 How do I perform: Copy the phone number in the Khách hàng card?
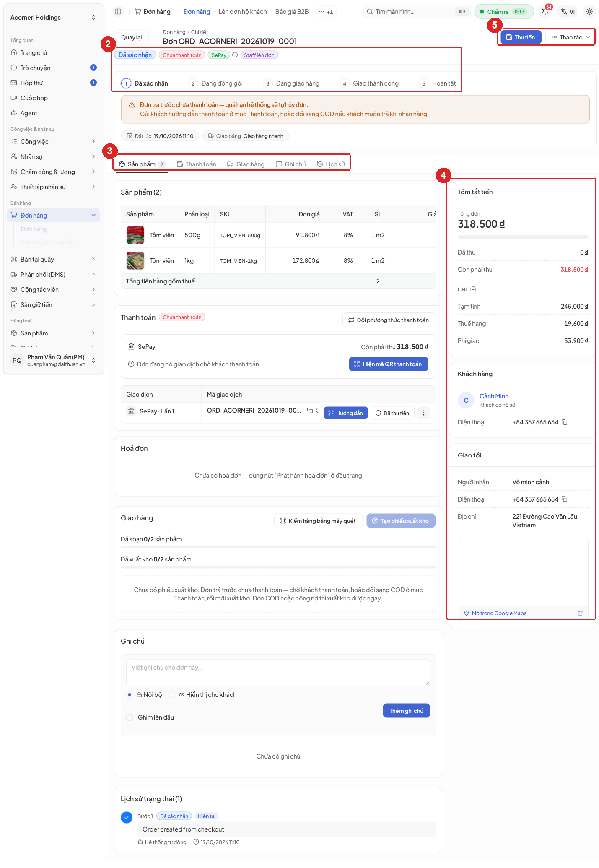pyautogui.click(x=565, y=422)
